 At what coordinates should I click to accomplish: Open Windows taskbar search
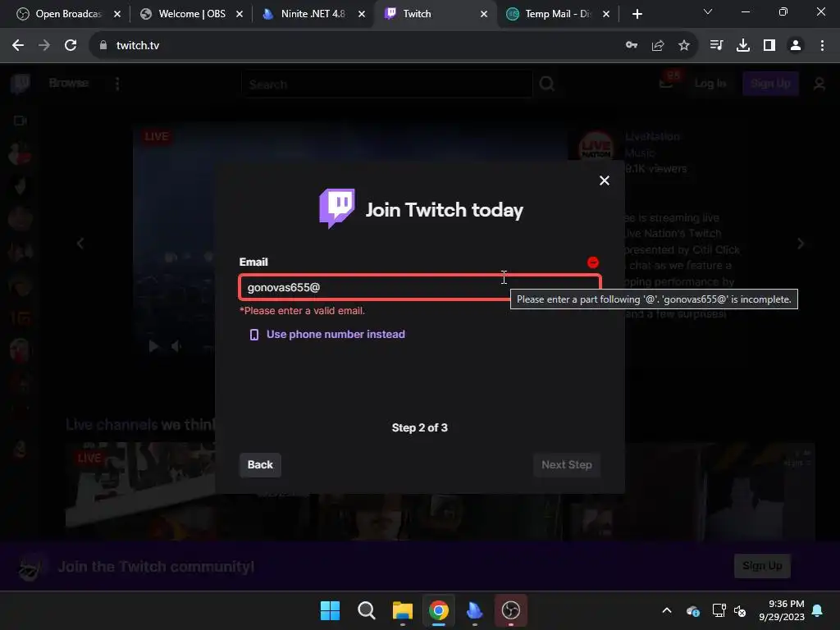367,610
